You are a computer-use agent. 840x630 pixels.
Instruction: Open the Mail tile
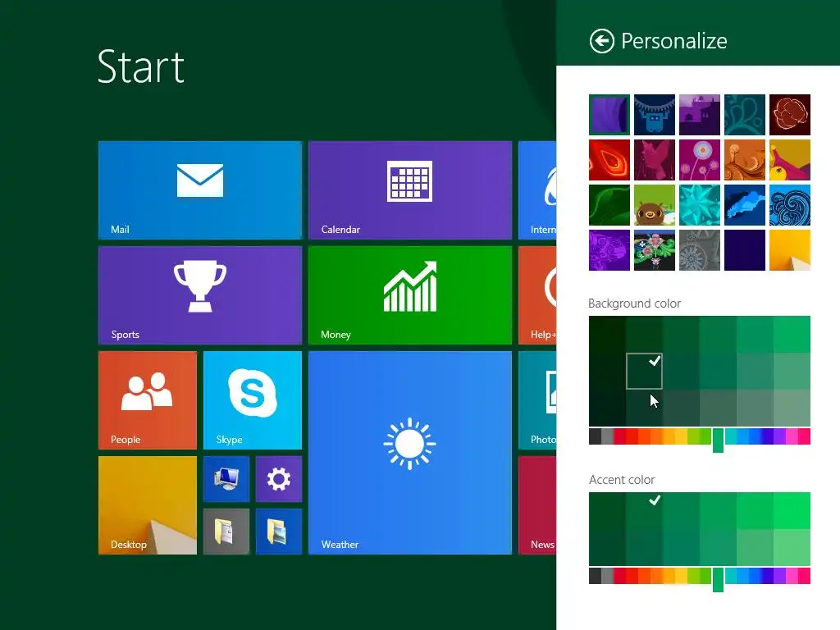point(200,190)
